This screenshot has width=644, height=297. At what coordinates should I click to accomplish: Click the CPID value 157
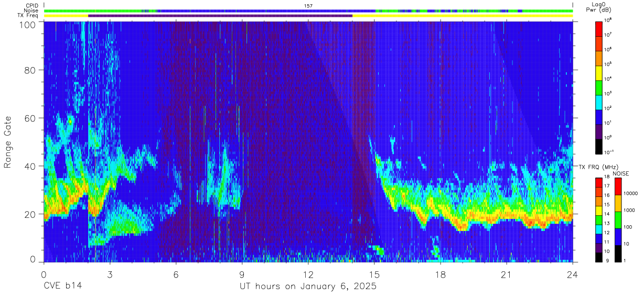pos(308,6)
